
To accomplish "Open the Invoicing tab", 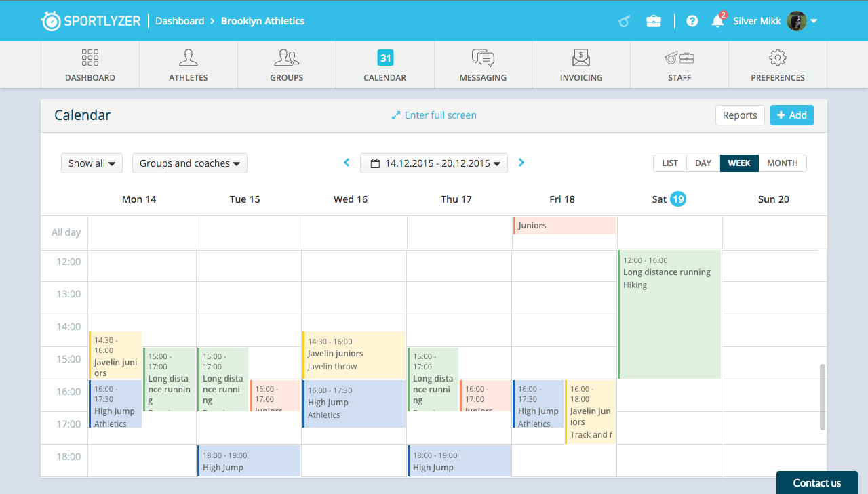I will tap(581, 65).
